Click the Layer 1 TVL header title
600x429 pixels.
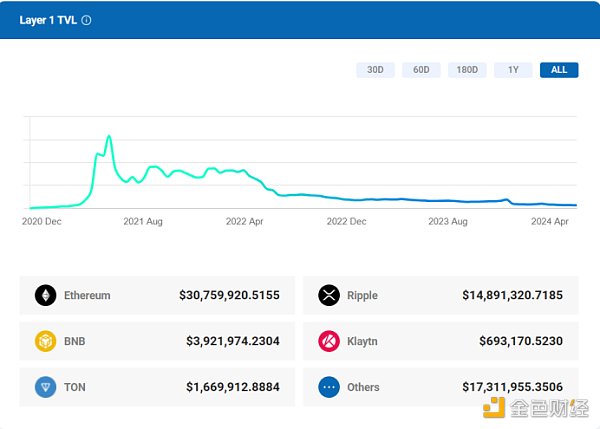(48, 20)
